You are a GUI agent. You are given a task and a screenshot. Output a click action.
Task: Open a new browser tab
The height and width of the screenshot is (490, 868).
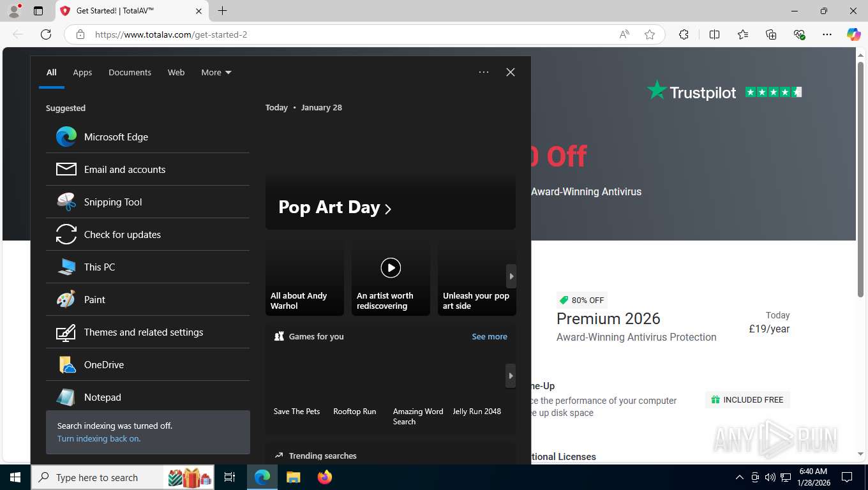click(222, 11)
